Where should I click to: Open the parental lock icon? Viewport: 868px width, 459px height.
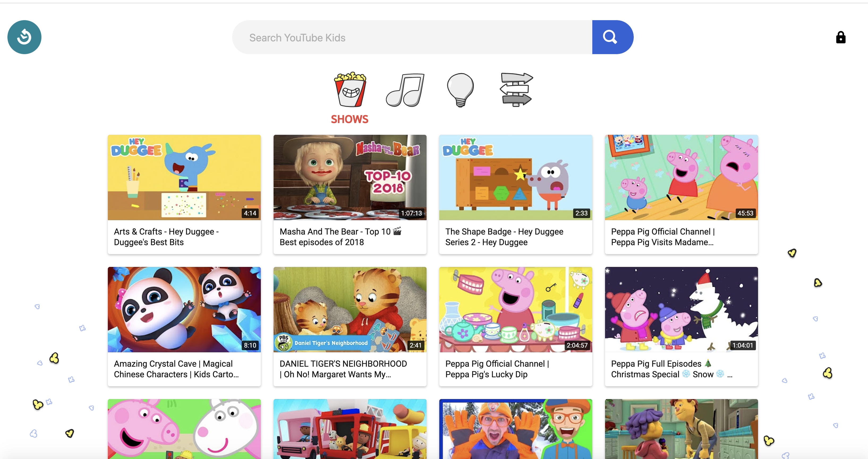841,37
